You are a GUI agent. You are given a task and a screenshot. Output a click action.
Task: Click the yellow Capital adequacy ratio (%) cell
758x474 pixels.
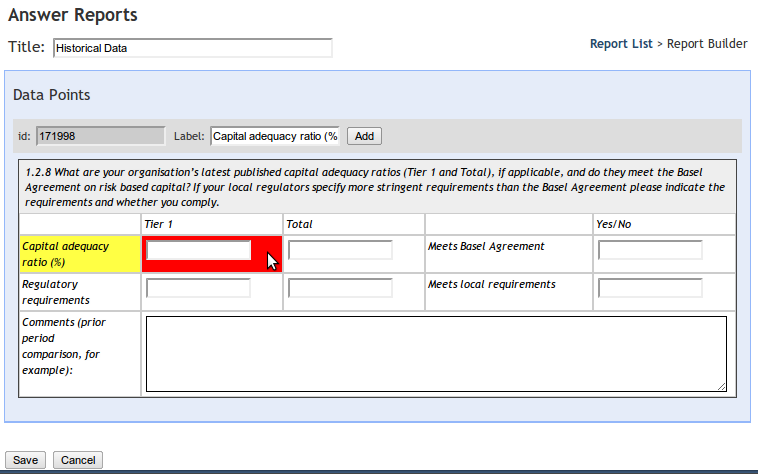[x=80, y=254]
